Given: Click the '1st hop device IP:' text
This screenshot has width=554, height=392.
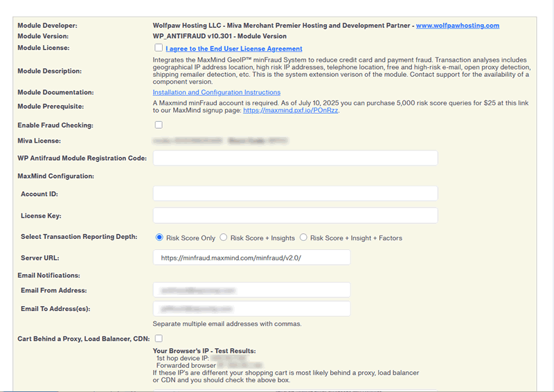Looking at the screenshot, I should pos(183,358).
